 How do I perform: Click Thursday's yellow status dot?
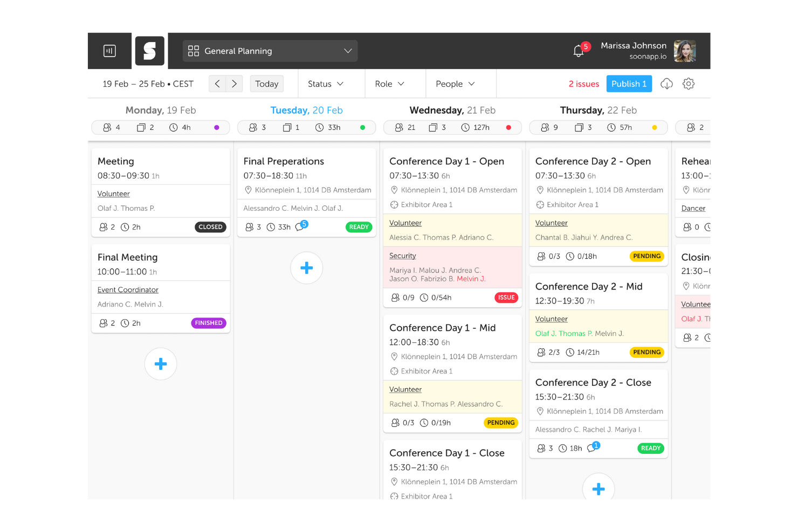(655, 128)
